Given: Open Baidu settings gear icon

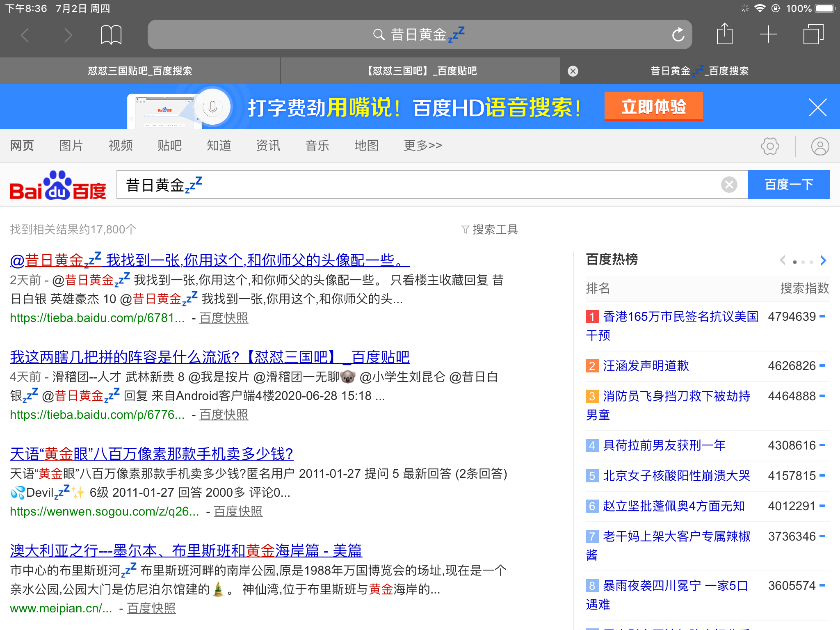Looking at the screenshot, I should (x=770, y=146).
